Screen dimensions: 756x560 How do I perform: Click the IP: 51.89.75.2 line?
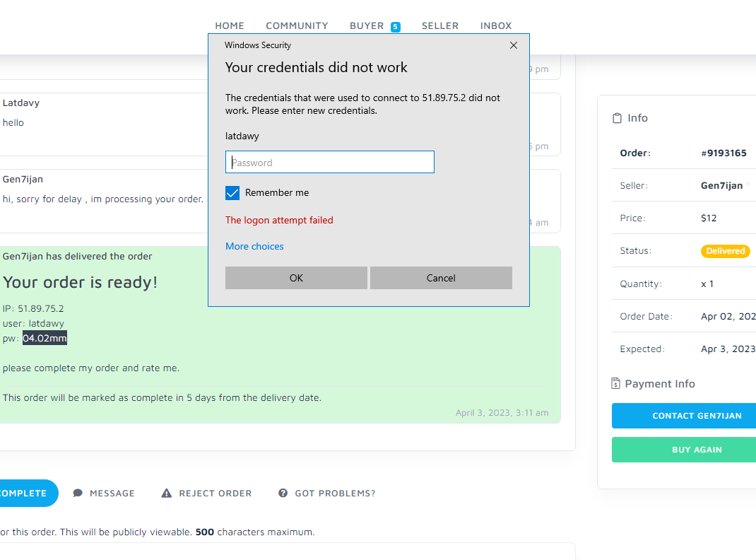point(33,309)
